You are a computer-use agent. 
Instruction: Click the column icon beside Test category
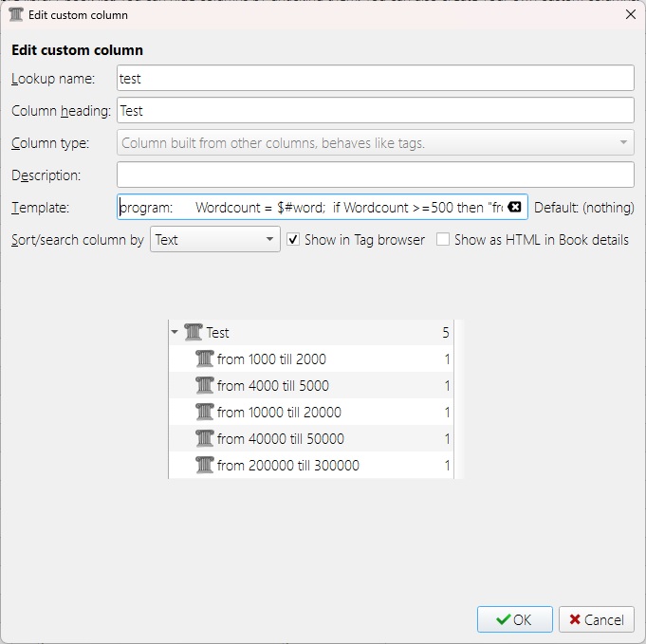(x=194, y=333)
